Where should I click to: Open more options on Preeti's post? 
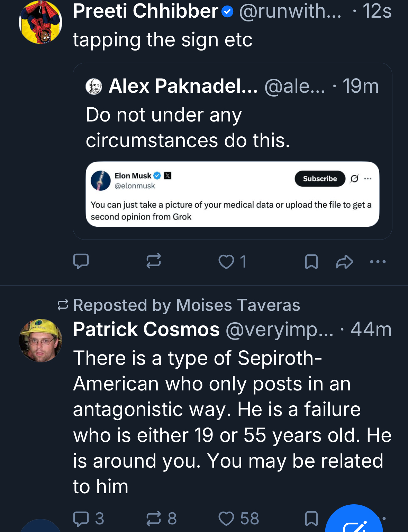point(378,262)
